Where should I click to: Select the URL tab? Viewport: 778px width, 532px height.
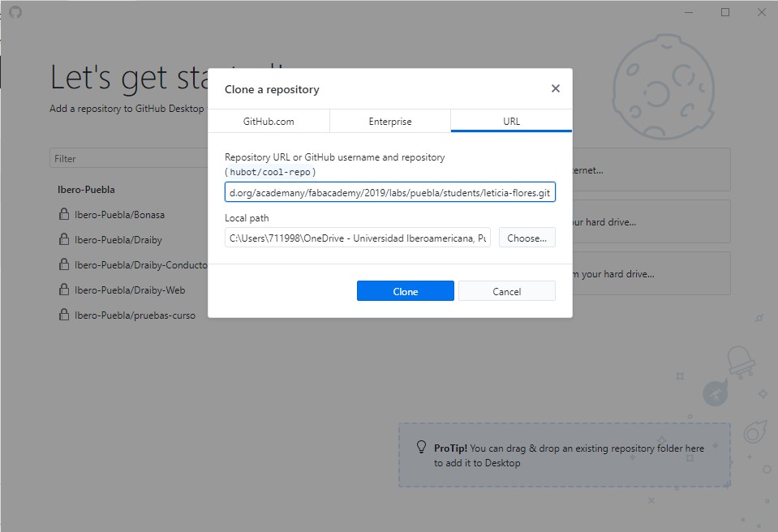512,122
